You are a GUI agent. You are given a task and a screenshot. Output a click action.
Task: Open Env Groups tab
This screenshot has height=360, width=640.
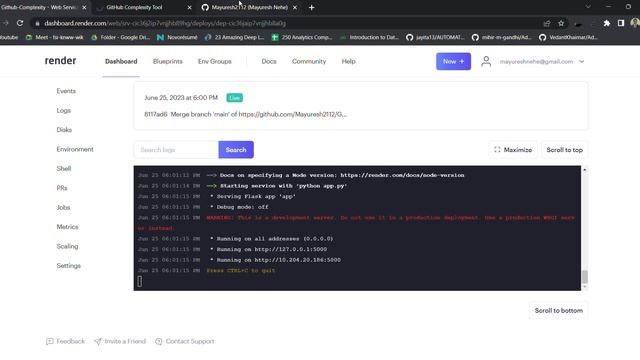pyautogui.click(x=215, y=61)
